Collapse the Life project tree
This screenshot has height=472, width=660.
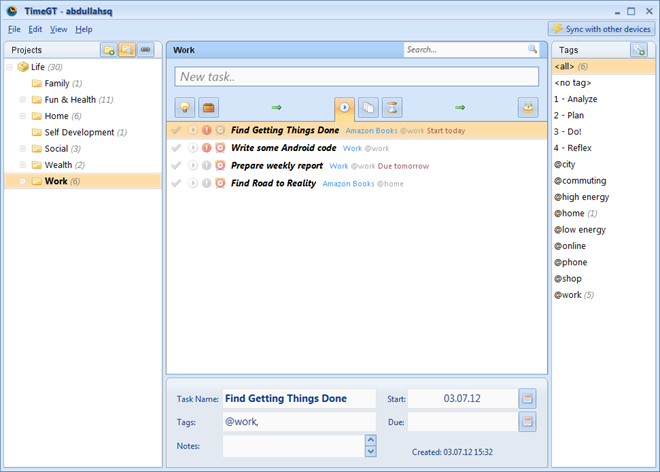click(9, 67)
